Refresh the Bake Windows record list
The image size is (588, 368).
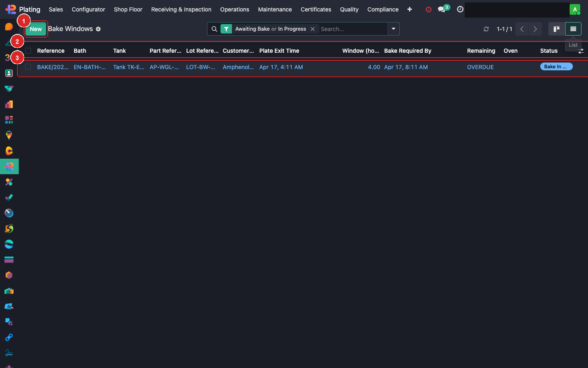(486, 29)
